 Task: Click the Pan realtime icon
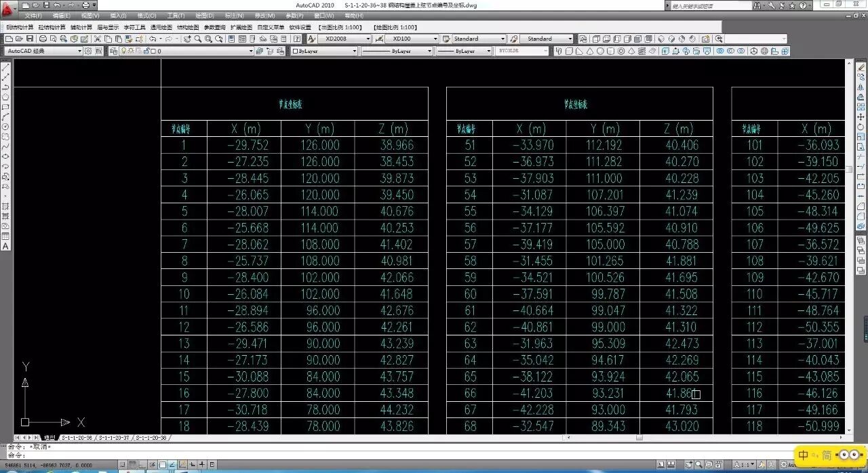click(187, 39)
